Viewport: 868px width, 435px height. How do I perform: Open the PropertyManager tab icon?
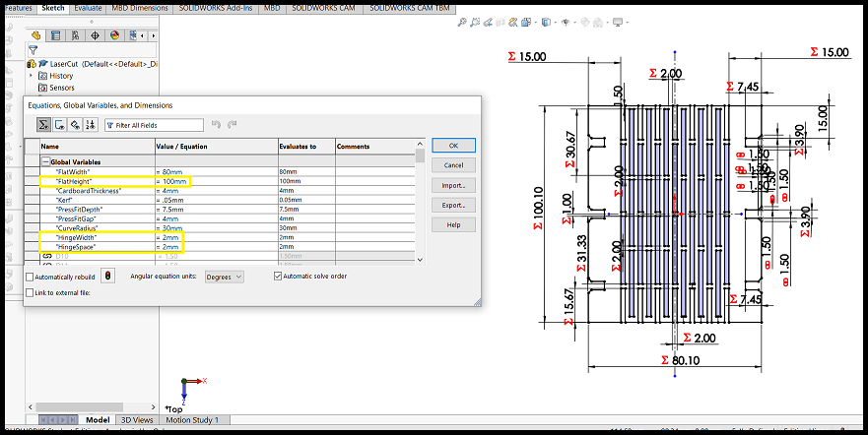pos(55,35)
